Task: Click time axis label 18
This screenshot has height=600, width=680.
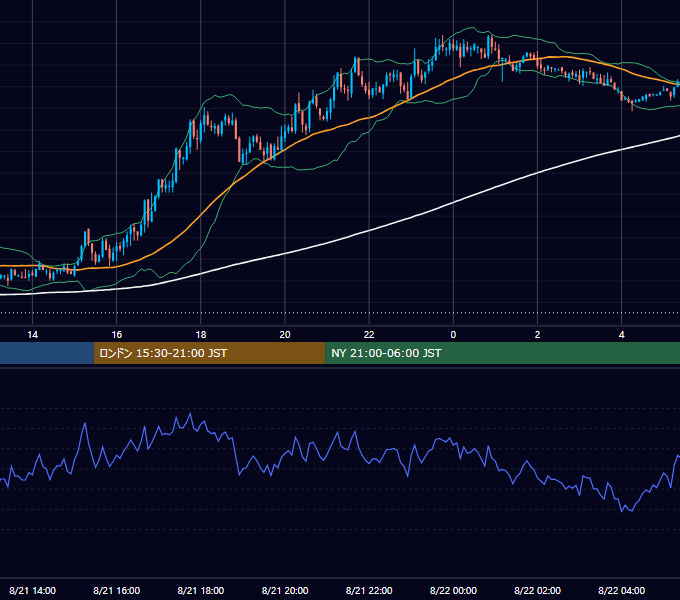Action: pos(201,335)
